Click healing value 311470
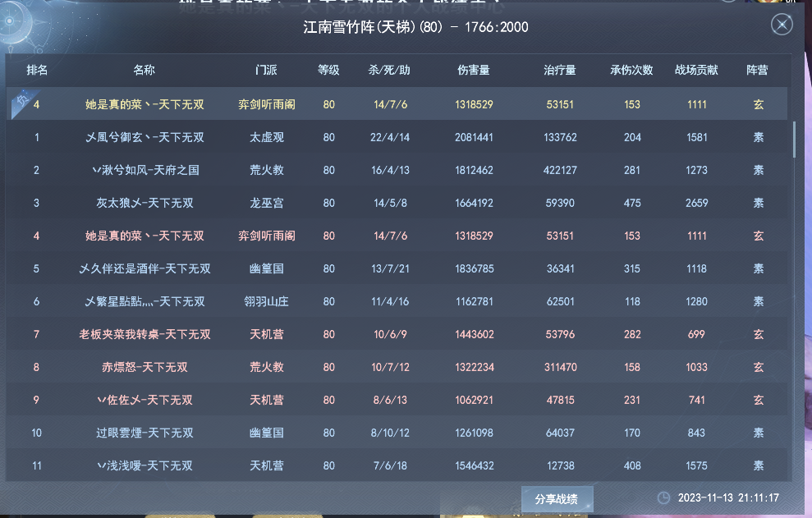 [x=560, y=367]
